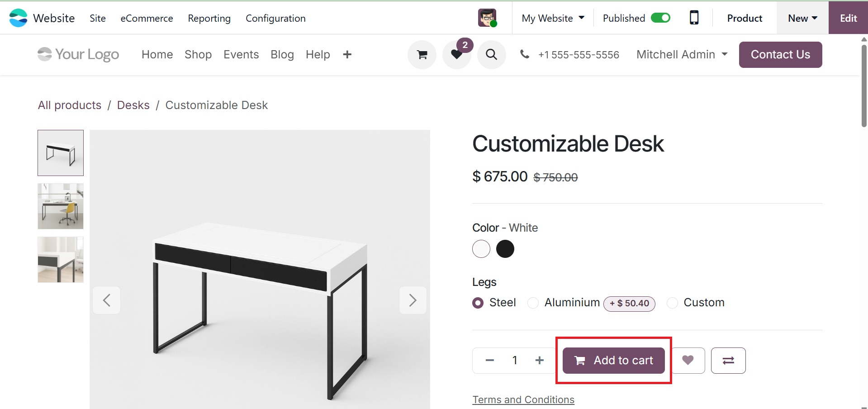Toggle the Published switch
Screen dimensions: 868x409
(x=660, y=18)
